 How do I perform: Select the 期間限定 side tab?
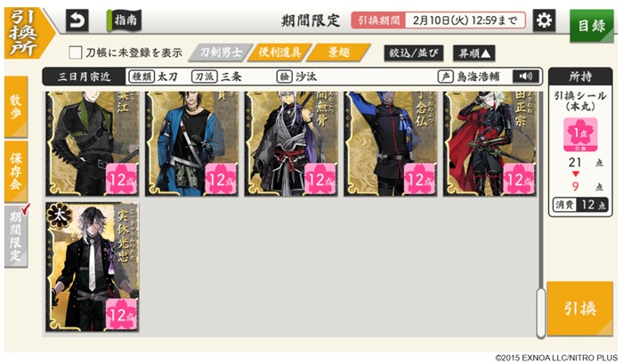tap(16, 237)
